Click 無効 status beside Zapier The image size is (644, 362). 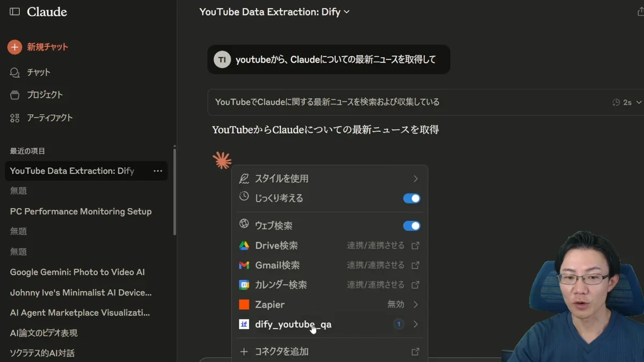tap(396, 304)
